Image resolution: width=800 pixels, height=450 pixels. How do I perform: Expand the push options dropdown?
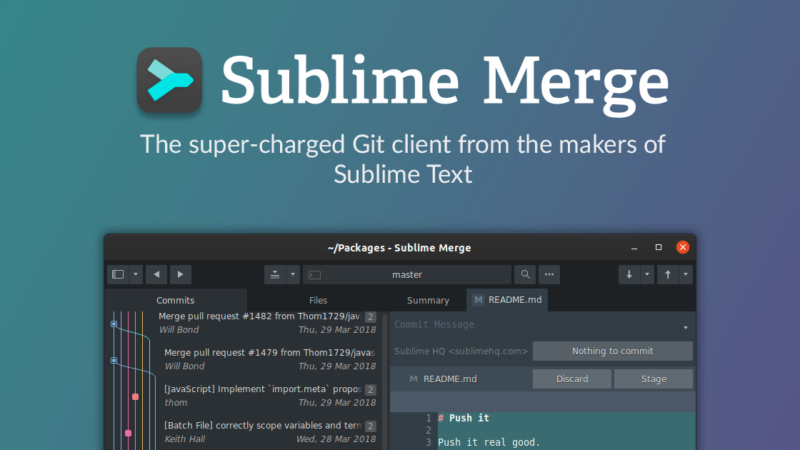685,274
